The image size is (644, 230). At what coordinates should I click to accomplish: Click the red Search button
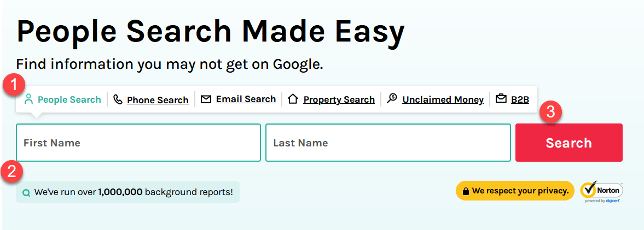coord(569,143)
